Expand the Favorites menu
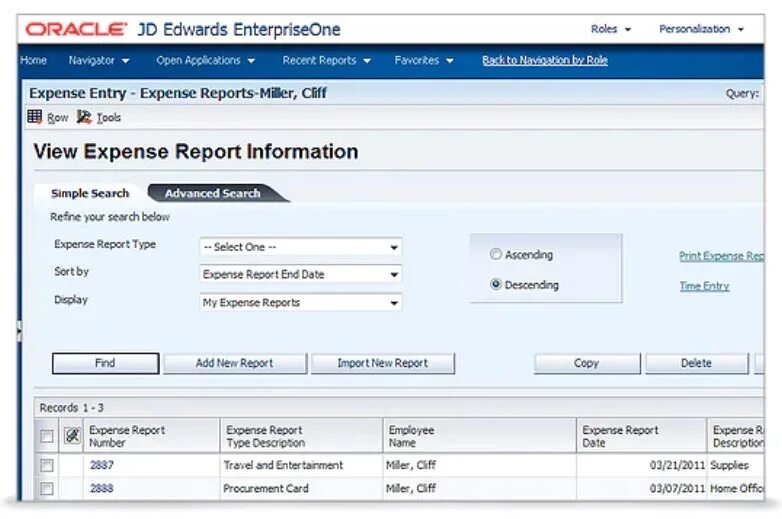 coord(423,60)
